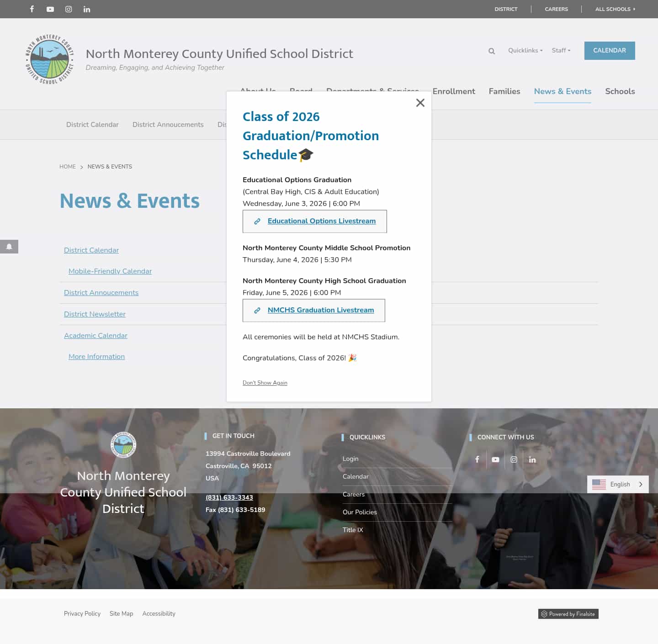The height and width of the screenshot is (644, 658).
Task: Select District Annoucements in sub-navigation bar
Action: pos(168,125)
